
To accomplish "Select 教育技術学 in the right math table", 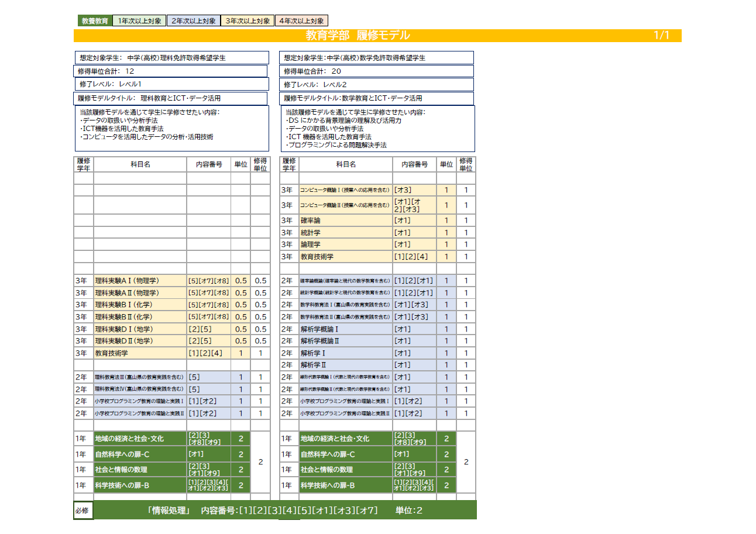I will click(346, 257).
